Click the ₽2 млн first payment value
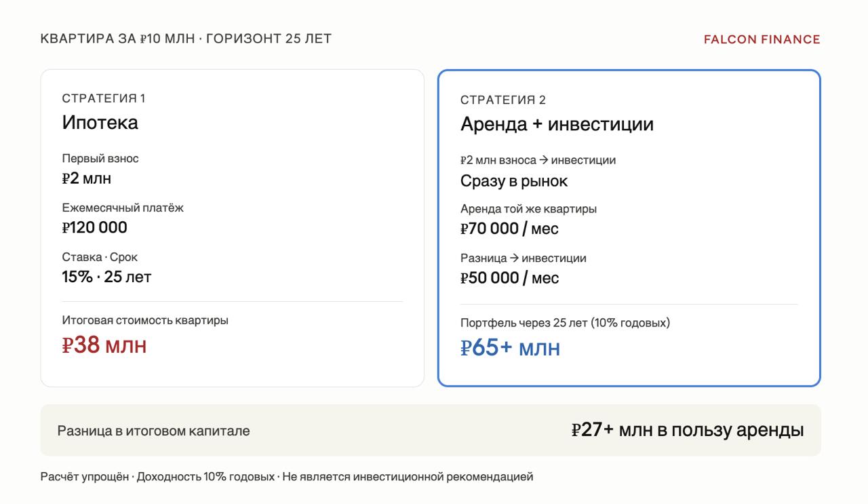Viewport: 868px width, 504px height. coord(87,178)
